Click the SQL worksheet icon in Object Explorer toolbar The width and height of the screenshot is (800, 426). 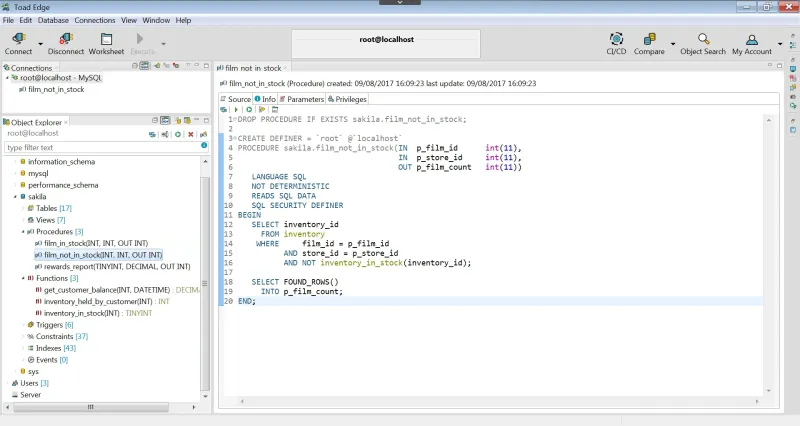[x=153, y=134]
